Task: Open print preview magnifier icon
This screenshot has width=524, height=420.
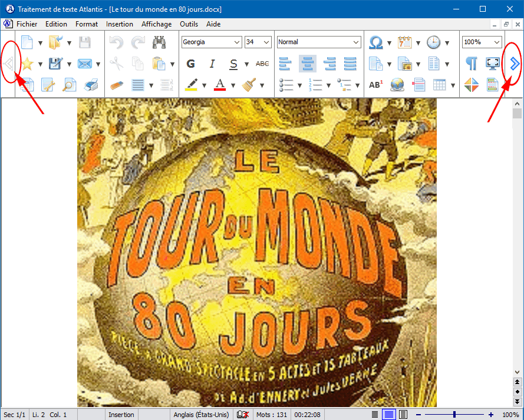Action: tap(69, 85)
